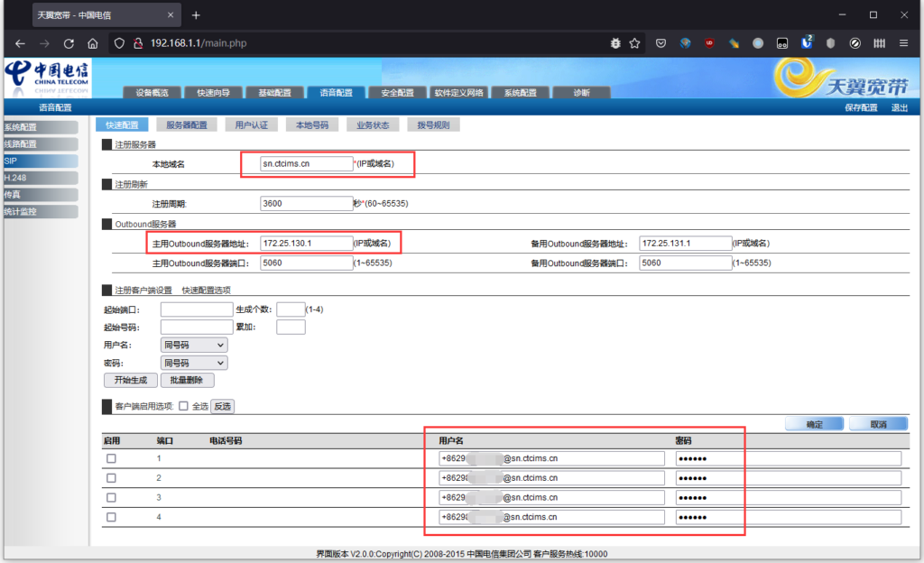Switch to the 本地号码 sub-tab

pos(312,125)
